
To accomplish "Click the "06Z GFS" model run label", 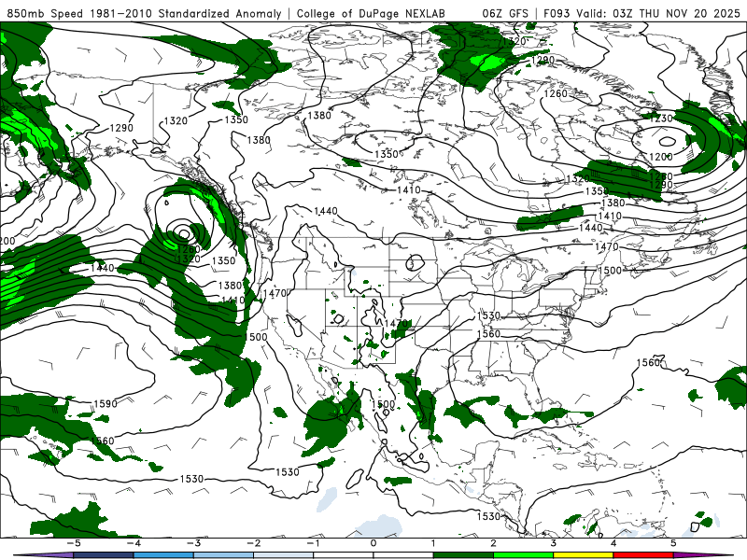I will pyautogui.click(x=505, y=13).
